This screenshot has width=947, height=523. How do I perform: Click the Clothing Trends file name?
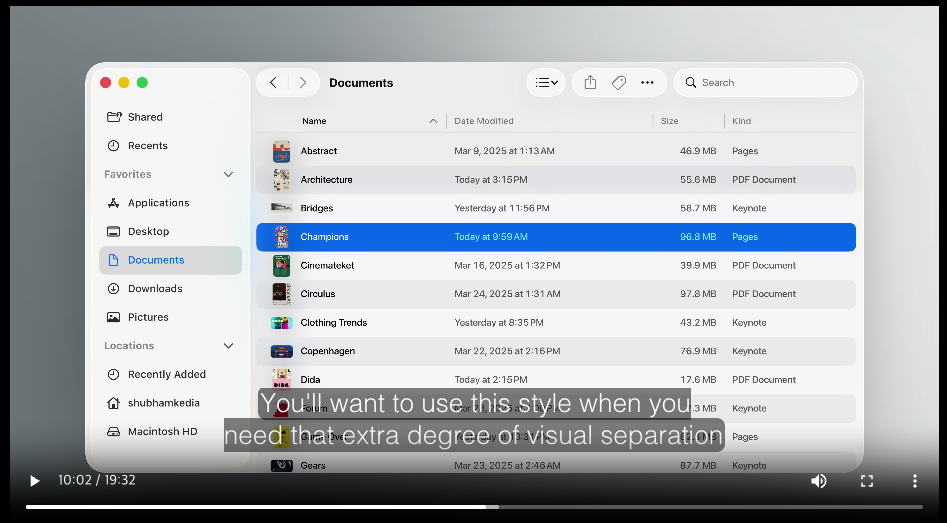[334, 322]
